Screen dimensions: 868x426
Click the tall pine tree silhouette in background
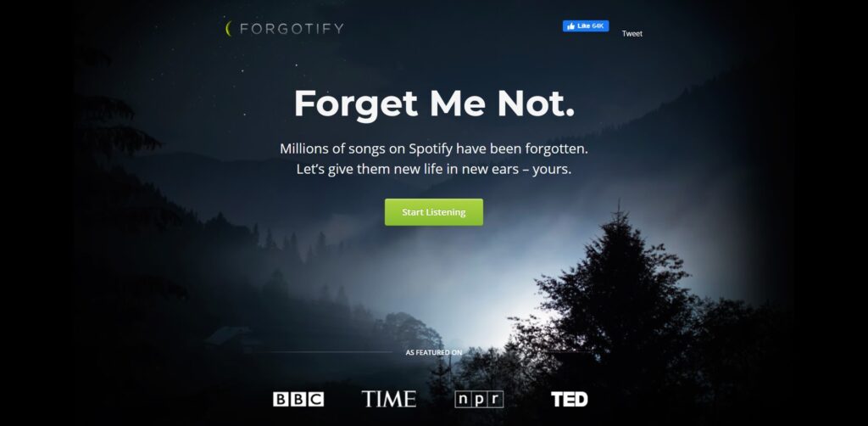coord(617,277)
